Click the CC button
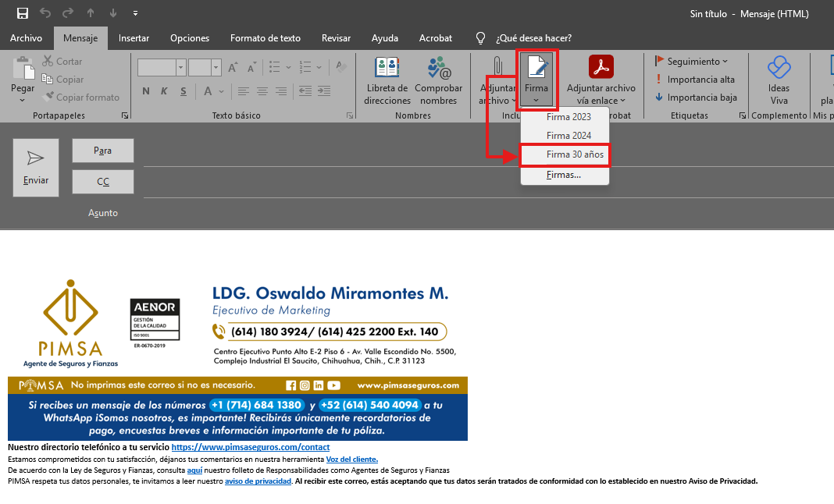This screenshot has width=834, height=504. point(102,182)
